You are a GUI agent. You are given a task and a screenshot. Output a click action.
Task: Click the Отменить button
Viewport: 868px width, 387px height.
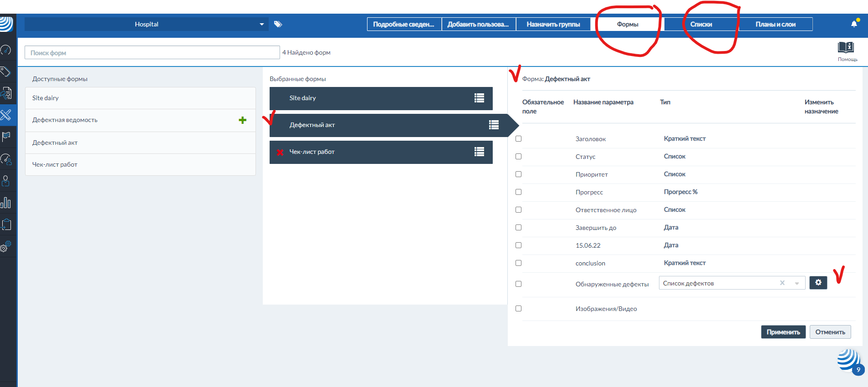[830, 332]
